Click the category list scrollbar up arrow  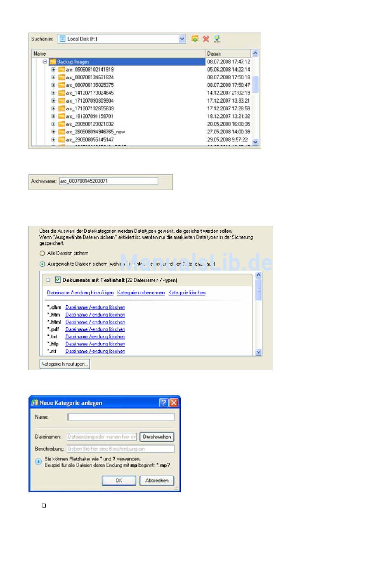point(259,275)
